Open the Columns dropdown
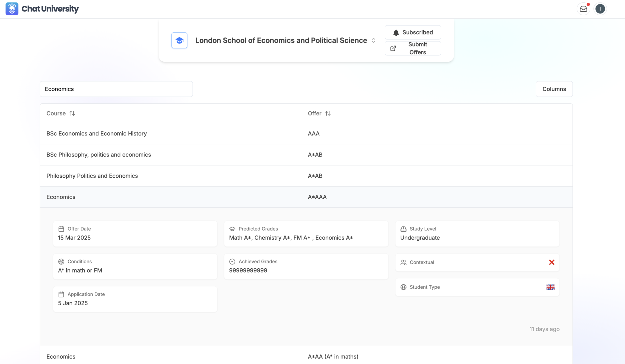Screen dimensions: 625x364 tap(554, 89)
